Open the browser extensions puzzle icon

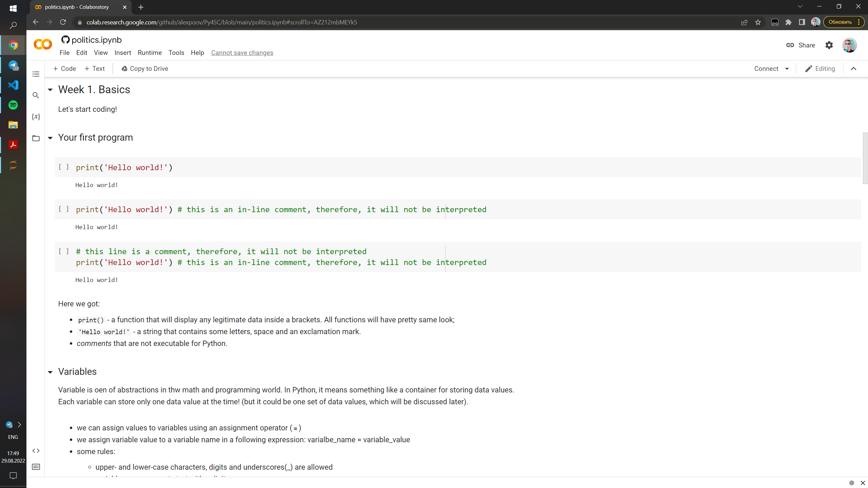point(788,22)
